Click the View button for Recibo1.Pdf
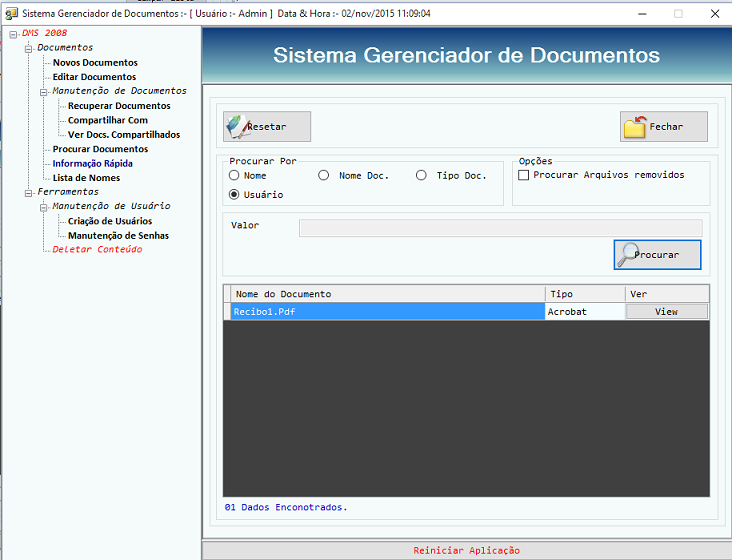Image resolution: width=732 pixels, height=560 pixels. click(x=666, y=312)
